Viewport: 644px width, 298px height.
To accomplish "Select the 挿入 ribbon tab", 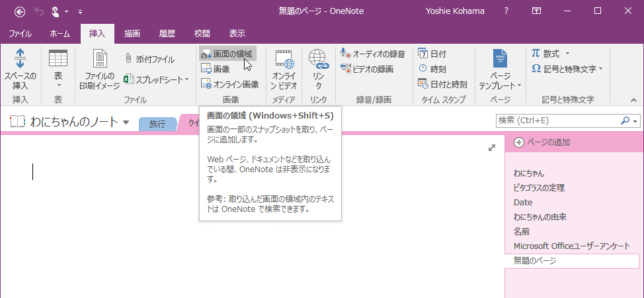I will 97,34.
